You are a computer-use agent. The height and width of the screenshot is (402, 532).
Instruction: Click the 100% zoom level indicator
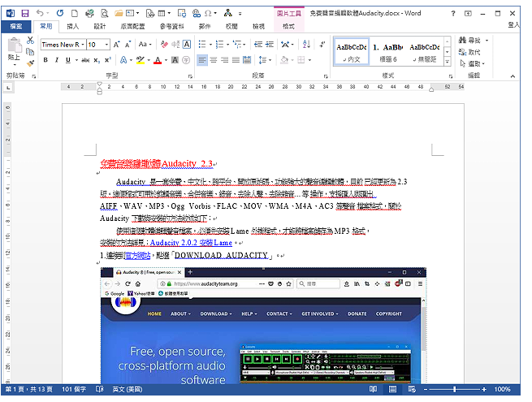tap(502, 390)
